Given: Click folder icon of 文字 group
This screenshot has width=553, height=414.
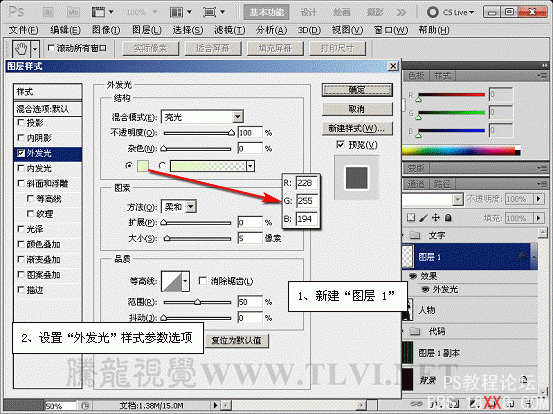Looking at the screenshot, I should coord(415,235).
